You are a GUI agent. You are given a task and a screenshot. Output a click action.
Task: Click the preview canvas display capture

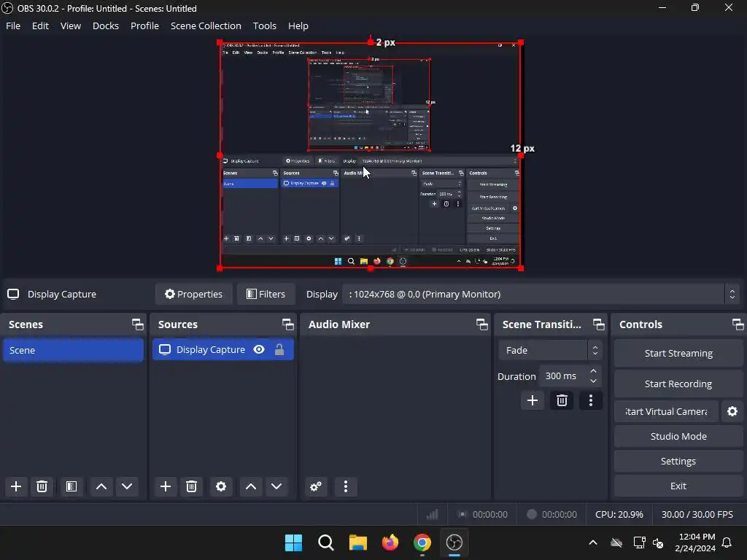370,155
